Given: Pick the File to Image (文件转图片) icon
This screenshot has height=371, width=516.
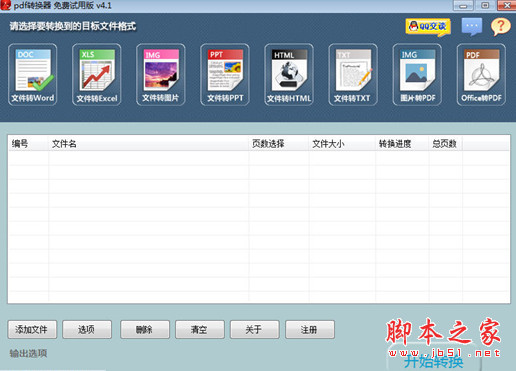Looking at the screenshot, I should (x=161, y=75).
